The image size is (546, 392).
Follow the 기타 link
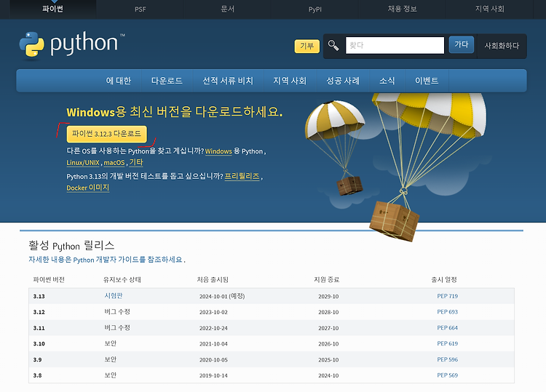[136, 162]
